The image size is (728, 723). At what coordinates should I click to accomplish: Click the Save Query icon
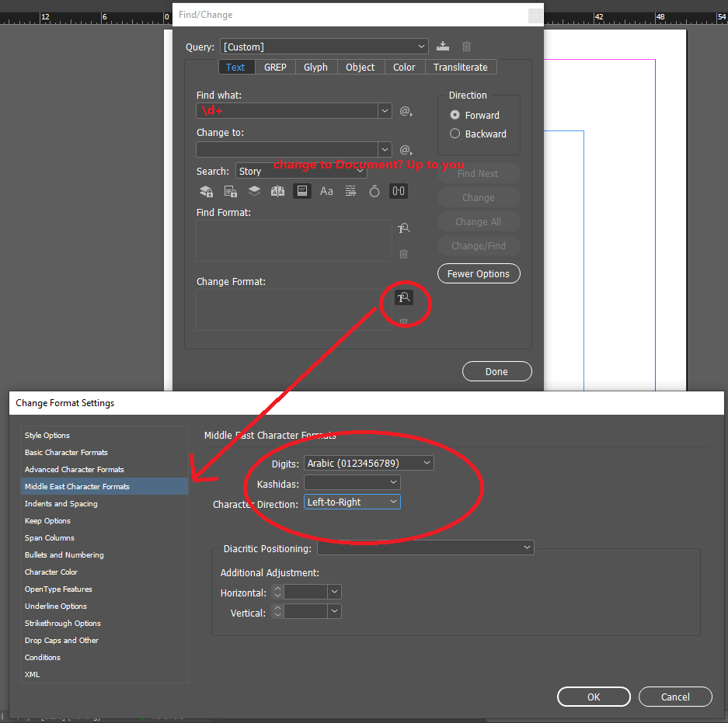[x=442, y=47]
